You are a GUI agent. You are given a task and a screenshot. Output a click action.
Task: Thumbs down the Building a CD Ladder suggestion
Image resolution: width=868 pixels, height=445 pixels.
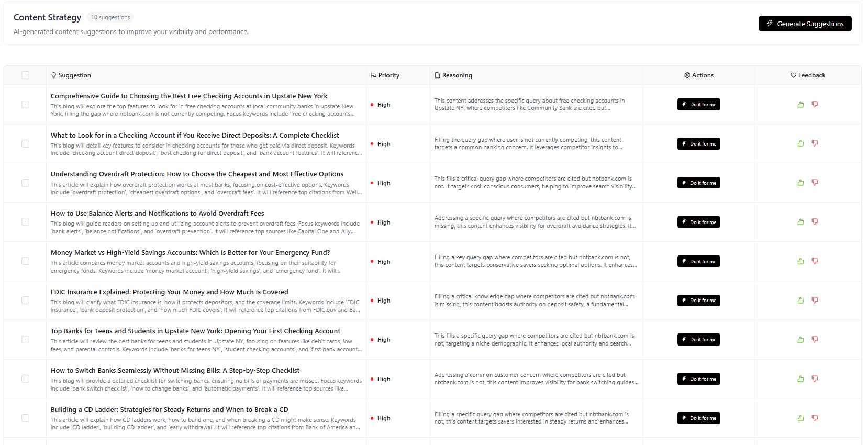815,418
